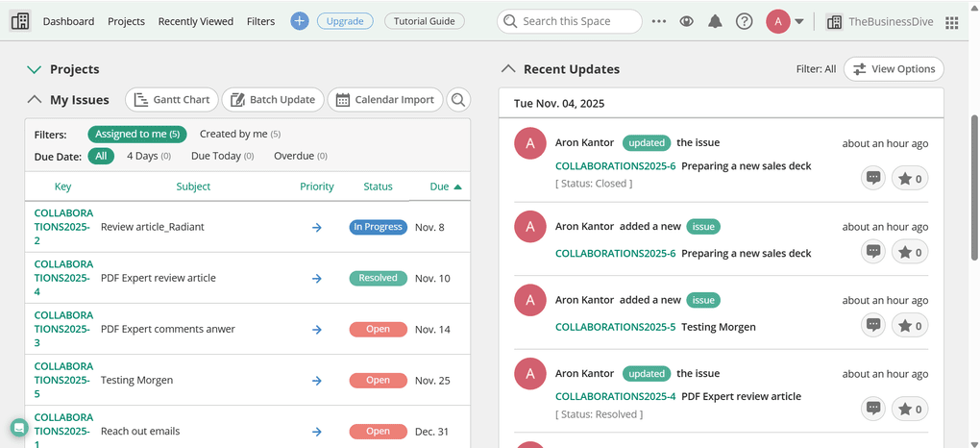Viewport: 980px width, 448px height.
Task: Open the help question mark icon
Action: pos(744,21)
